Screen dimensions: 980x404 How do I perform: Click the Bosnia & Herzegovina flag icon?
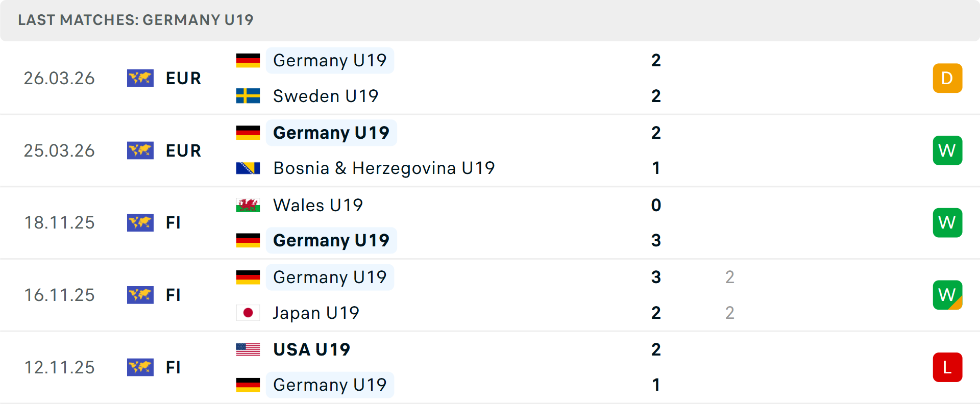[x=248, y=168]
